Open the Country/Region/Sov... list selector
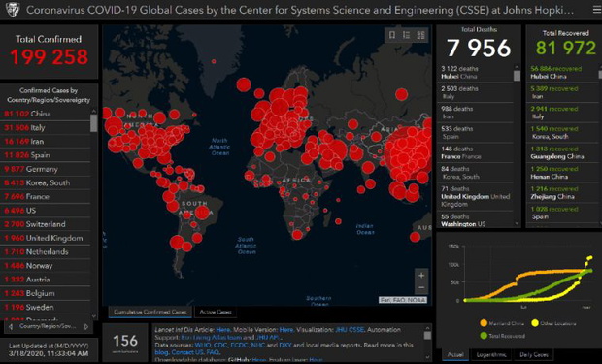The width and height of the screenshot is (602, 364). (48, 327)
